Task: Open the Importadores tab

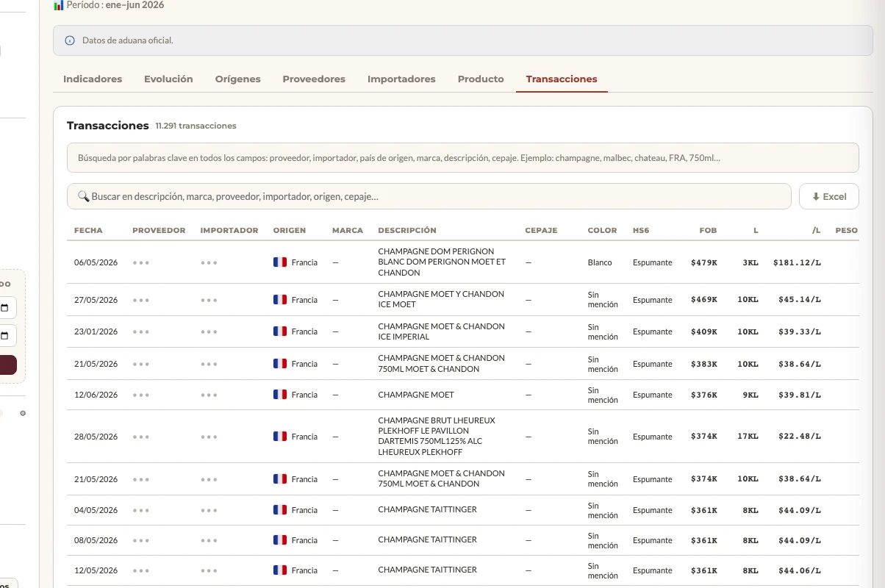Action: [x=401, y=79]
